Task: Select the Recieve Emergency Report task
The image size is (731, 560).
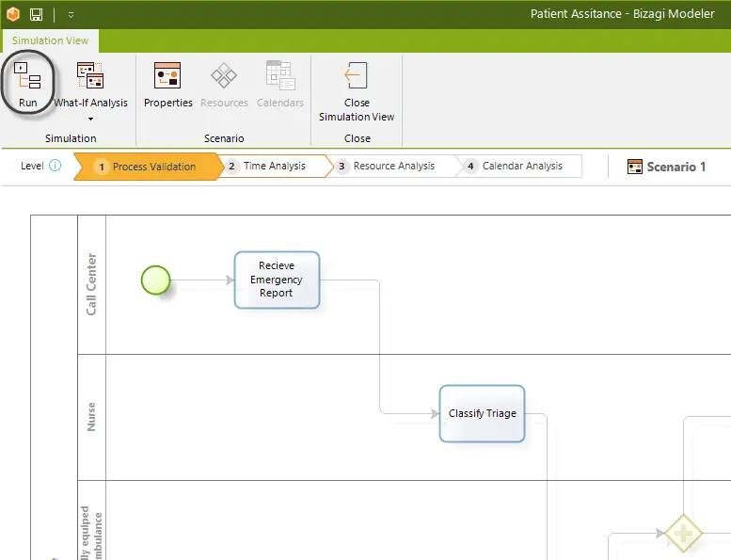Action: [277, 280]
